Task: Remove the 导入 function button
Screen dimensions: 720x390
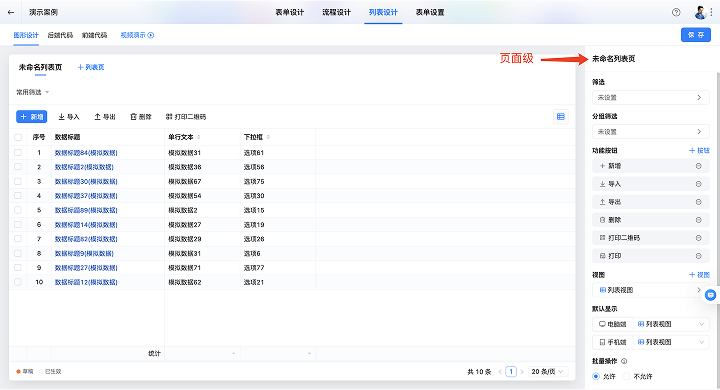Action: click(x=698, y=184)
